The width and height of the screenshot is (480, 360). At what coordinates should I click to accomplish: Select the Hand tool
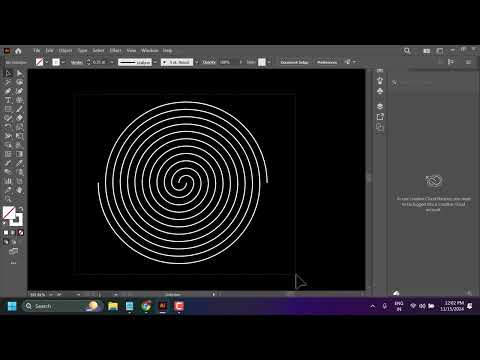[20, 190]
